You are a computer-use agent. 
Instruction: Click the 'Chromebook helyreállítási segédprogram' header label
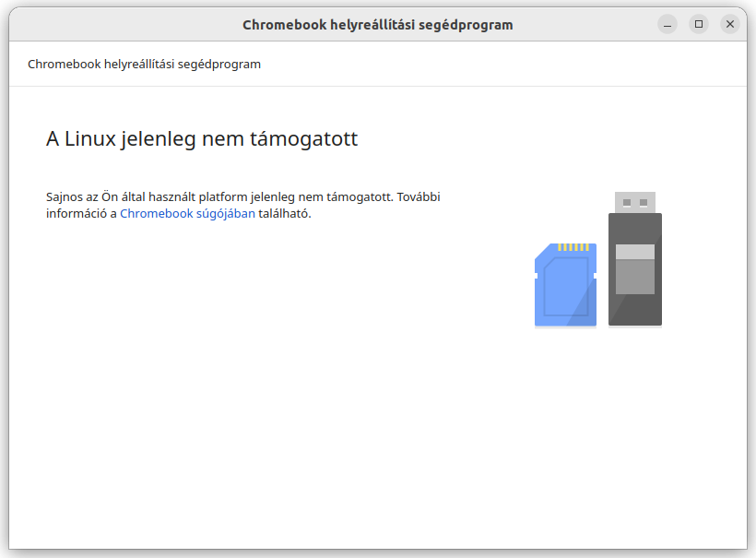(x=144, y=65)
